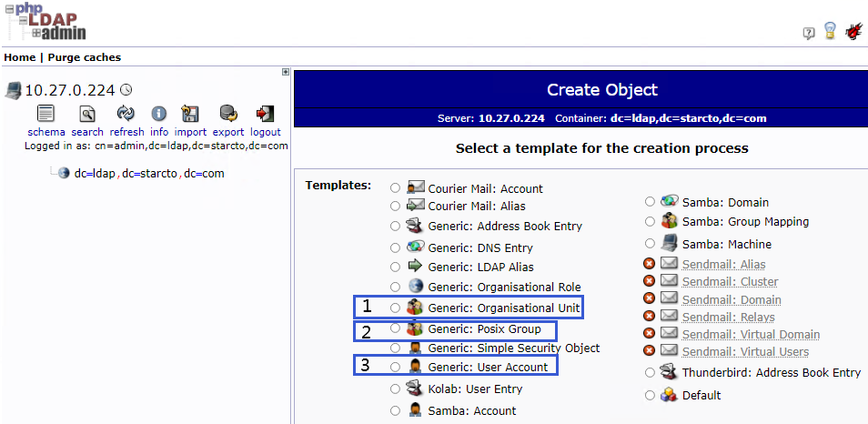Click the Organisational Role globe icon
Viewport: 868px width, 424px height.
(x=415, y=287)
